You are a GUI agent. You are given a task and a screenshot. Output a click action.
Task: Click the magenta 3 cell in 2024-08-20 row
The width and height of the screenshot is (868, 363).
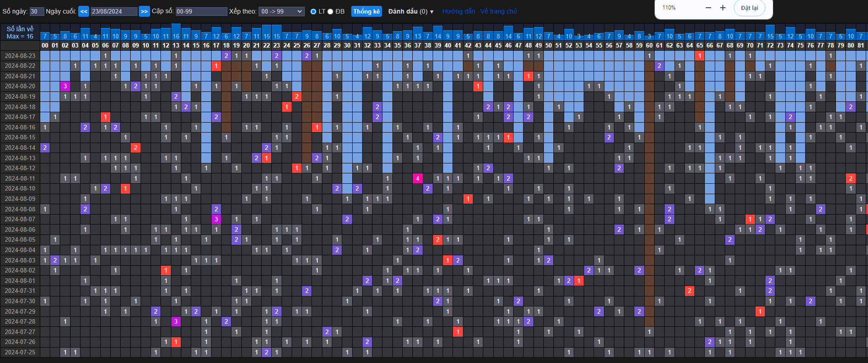pyautogui.click(x=65, y=86)
